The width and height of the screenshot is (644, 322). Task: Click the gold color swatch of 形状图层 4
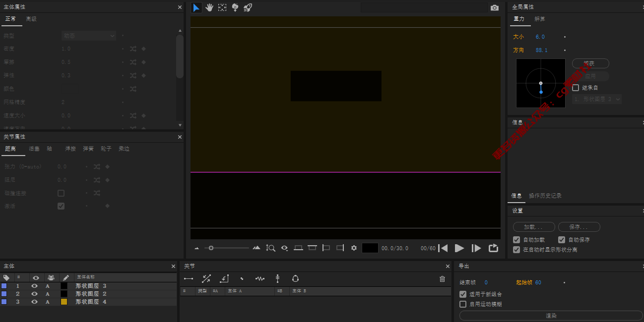64,301
